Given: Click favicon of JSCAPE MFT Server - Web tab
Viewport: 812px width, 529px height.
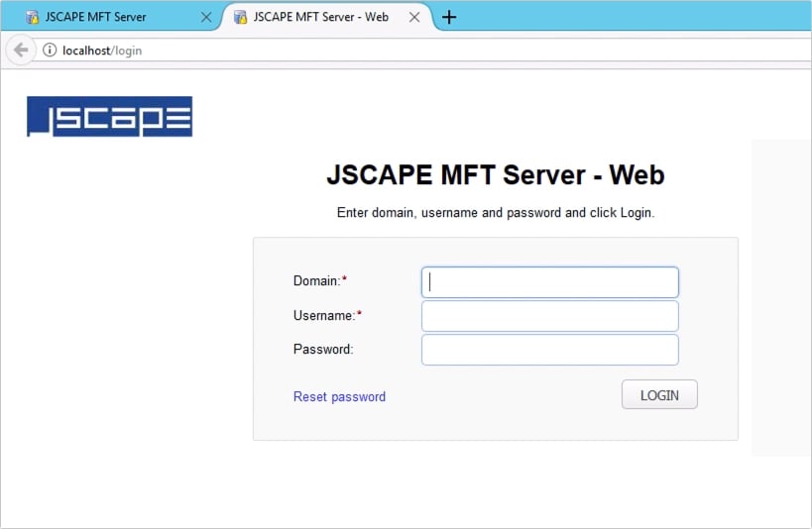Looking at the screenshot, I should (240, 17).
